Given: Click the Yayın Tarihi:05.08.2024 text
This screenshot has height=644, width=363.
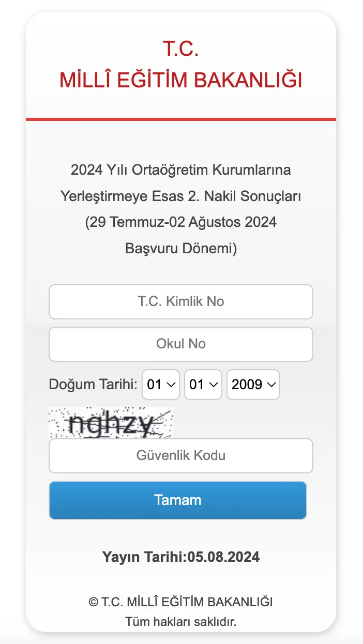Looking at the screenshot, I should 181,557.
